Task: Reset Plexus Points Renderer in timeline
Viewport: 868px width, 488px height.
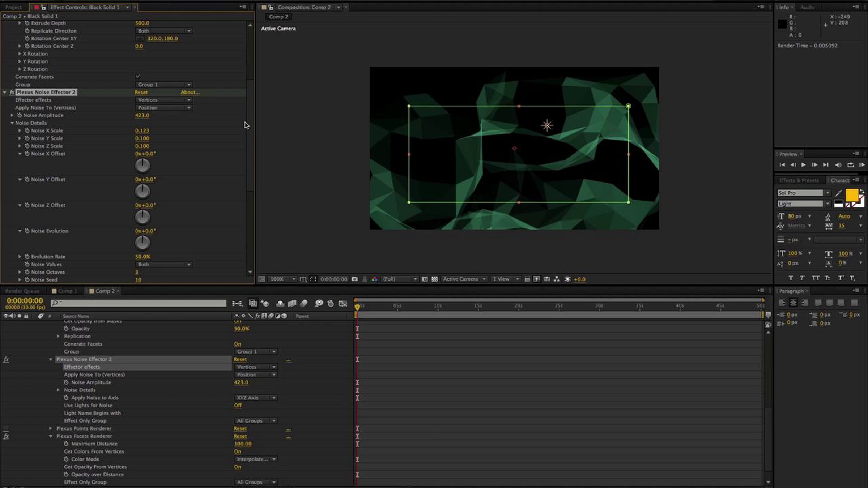Action: click(x=240, y=429)
